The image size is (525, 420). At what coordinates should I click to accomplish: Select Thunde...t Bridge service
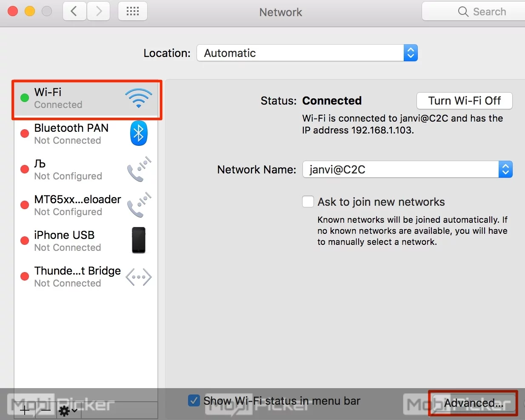86,277
